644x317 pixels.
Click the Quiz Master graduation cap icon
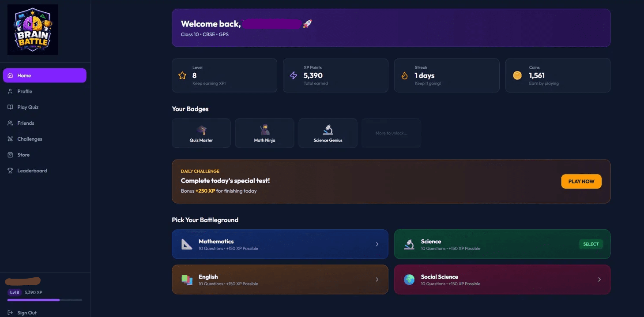pyautogui.click(x=201, y=130)
